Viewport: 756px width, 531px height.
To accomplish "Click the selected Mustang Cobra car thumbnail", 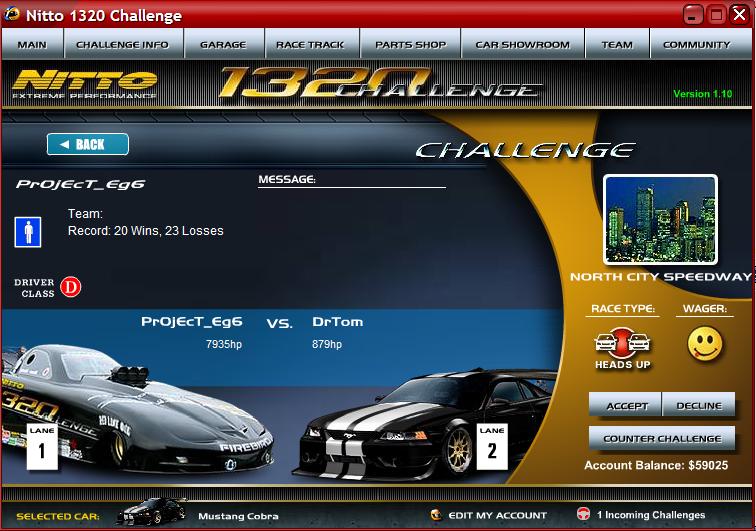I will [x=151, y=512].
